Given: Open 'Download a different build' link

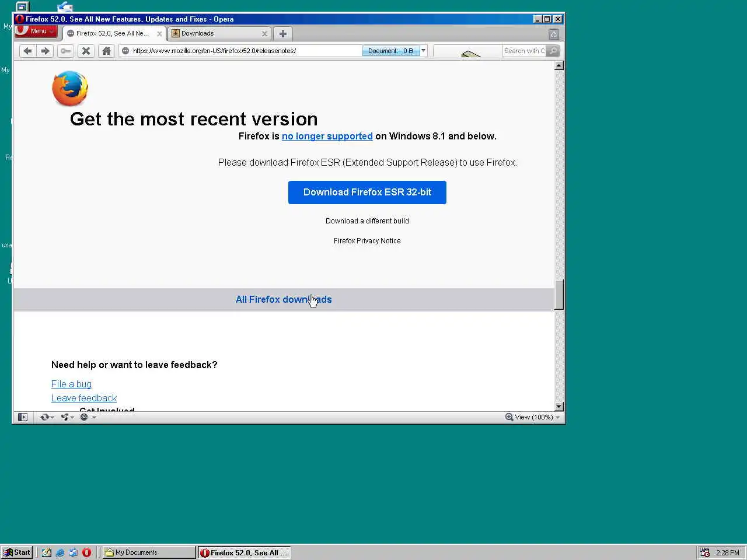Looking at the screenshot, I should click(367, 221).
